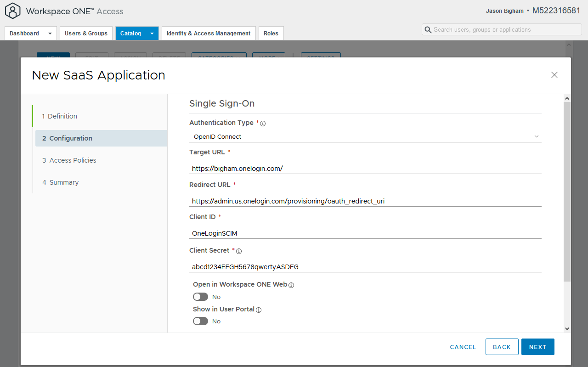Switch to Identity & Access Management
Screen dimensions: 588x367
(x=208, y=33)
